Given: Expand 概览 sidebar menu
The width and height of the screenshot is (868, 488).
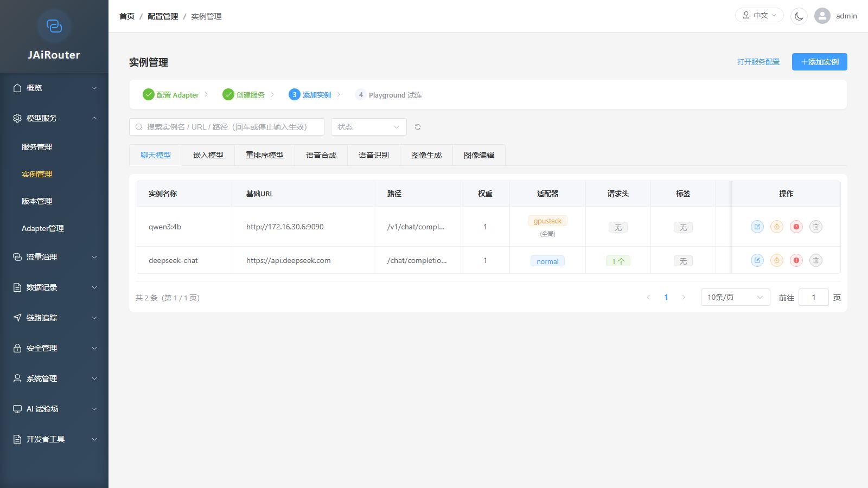Looking at the screenshot, I should [x=54, y=88].
